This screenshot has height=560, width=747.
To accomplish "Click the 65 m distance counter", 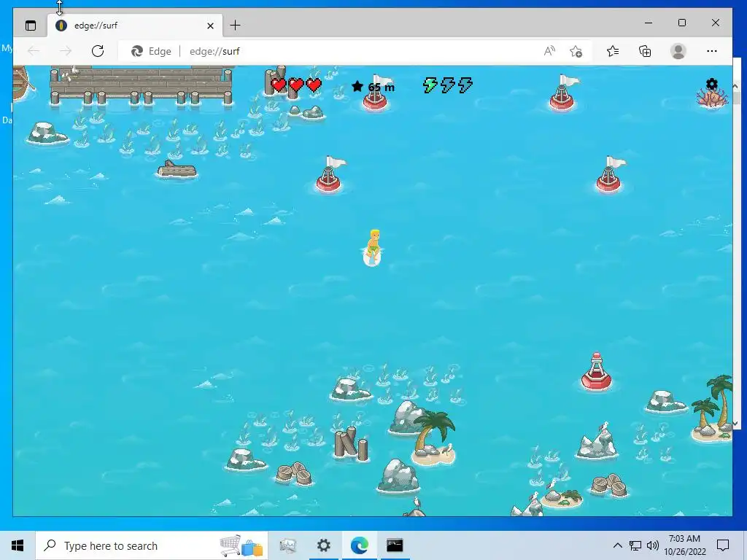I will pyautogui.click(x=381, y=87).
